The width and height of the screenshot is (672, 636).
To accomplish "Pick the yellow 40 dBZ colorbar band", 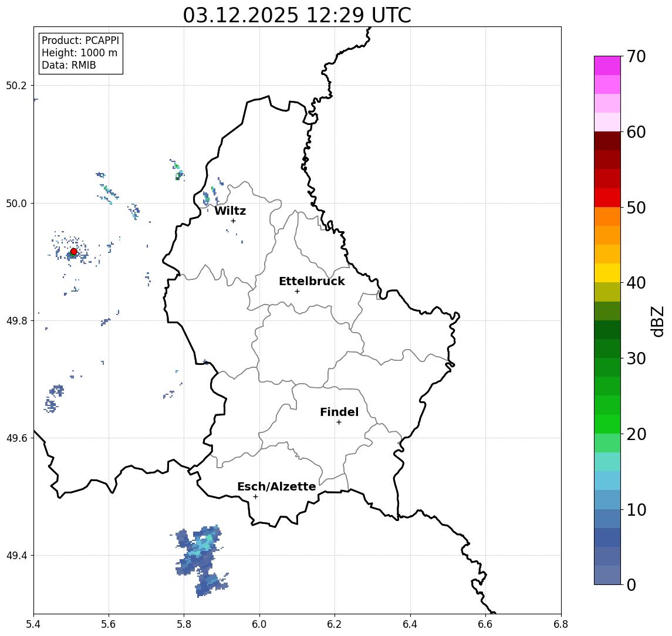I will click(607, 273).
